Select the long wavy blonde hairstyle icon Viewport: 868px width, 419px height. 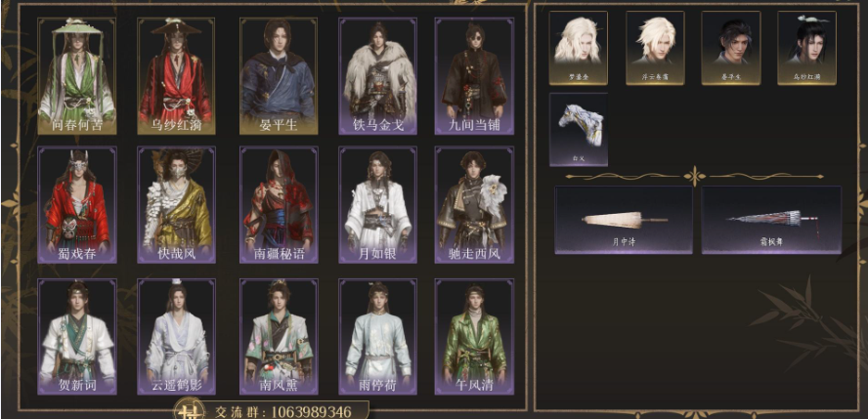pyautogui.click(x=578, y=48)
